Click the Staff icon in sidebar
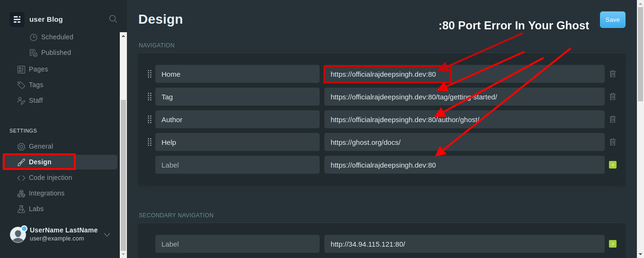This screenshot has width=644, height=258. click(x=21, y=100)
